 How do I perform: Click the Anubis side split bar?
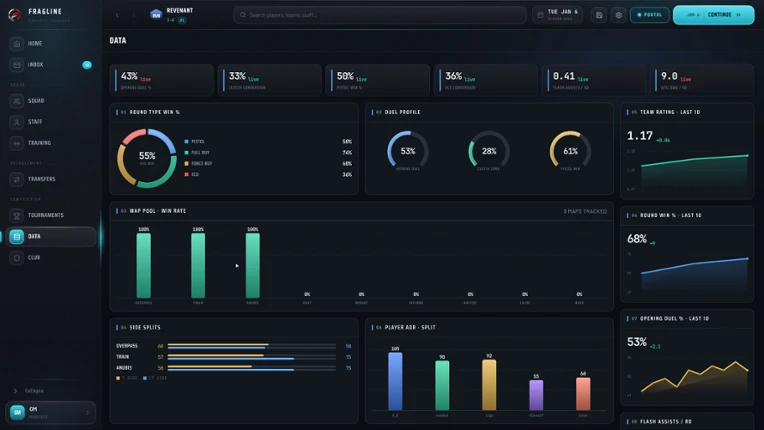tap(251, 368)
